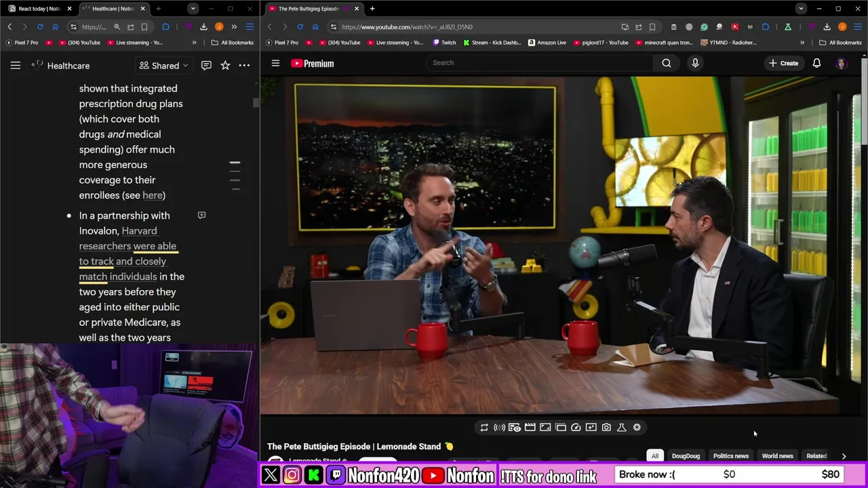Open downloads in YouTube browser window

(827, 26)
